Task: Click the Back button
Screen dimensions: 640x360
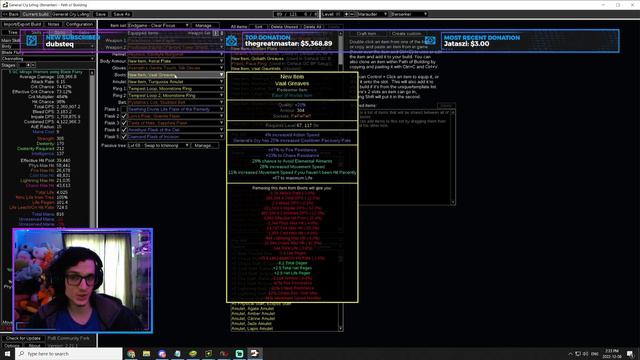Action: click(x=11, y=14)
